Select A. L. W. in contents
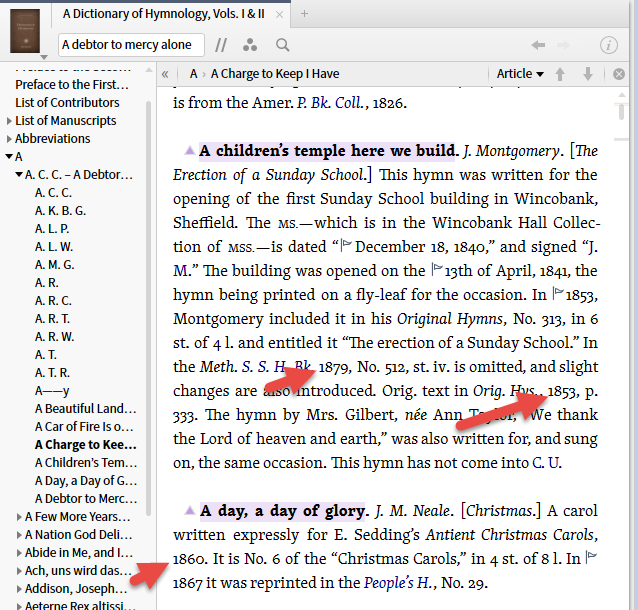The image size is (638, 610). tap(54, 247)
